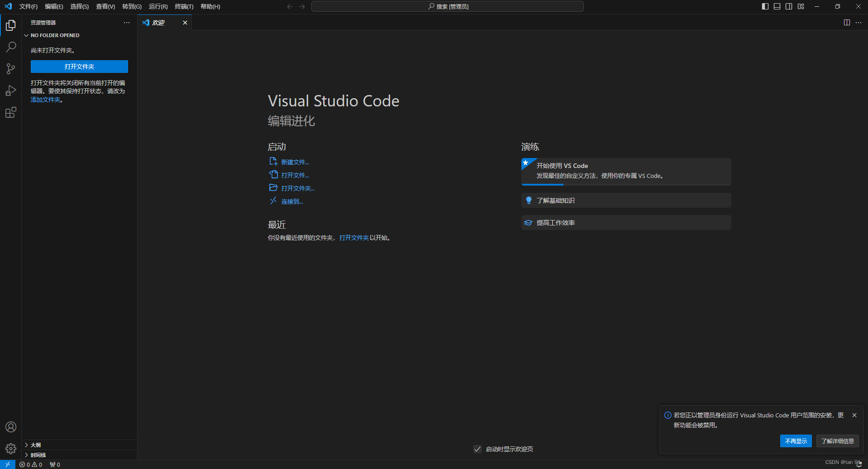The width and height of the screenshot is (868, 469).
Task: Open the 运行(R) menu
Action: [158, 6]
